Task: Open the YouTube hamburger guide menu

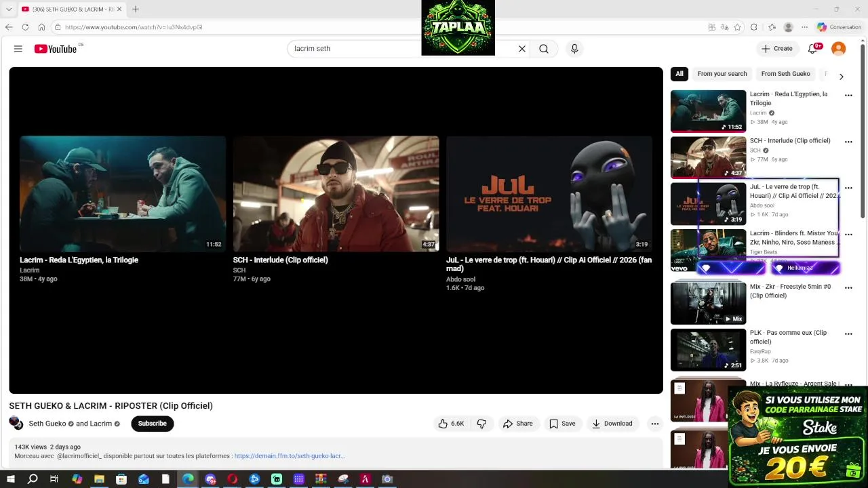Action: click(x=18, y=49)
